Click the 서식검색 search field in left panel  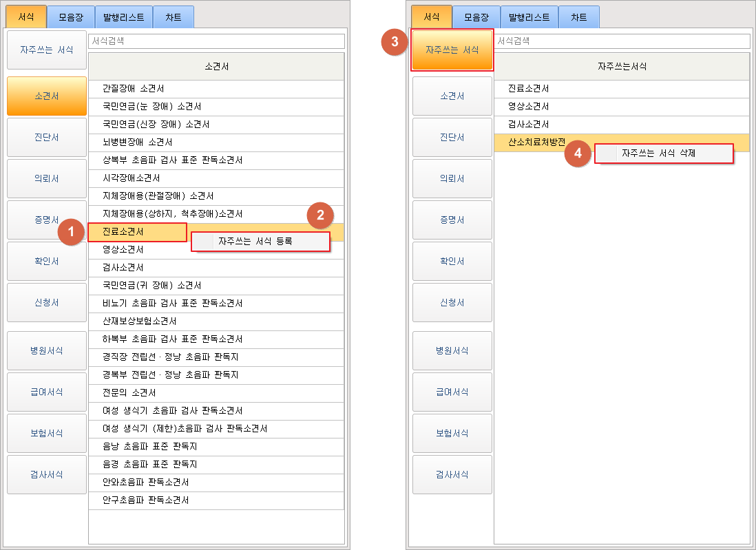pyautogui.click(x=216, y=41)
